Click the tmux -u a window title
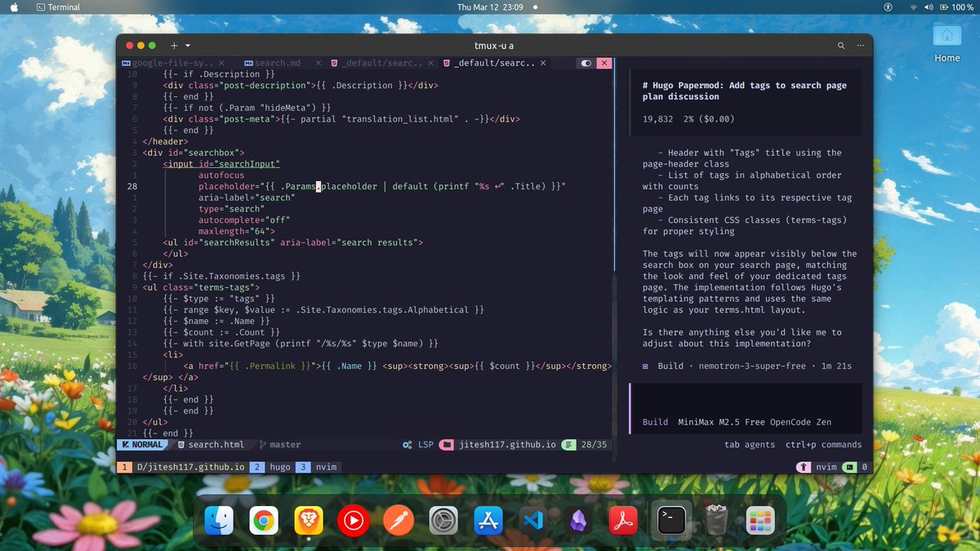The image size is (980, 551). click(494, 47)
